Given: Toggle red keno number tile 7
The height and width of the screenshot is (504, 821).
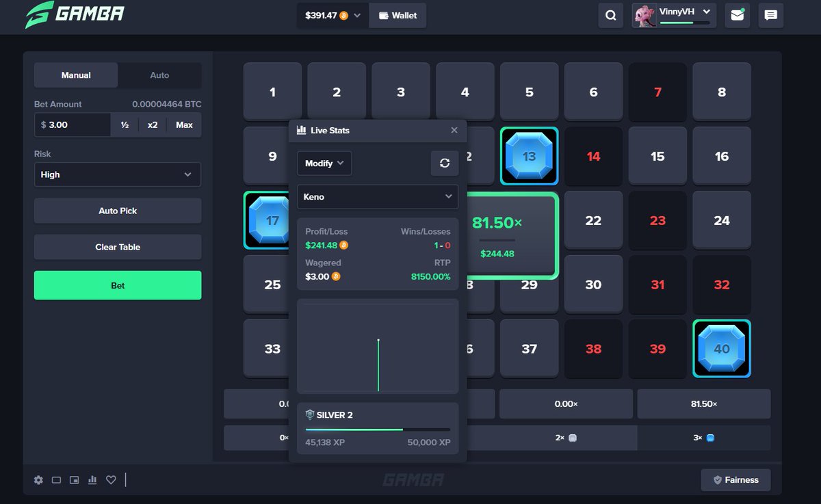Looking at the screenshot, I should coord(657,92).
